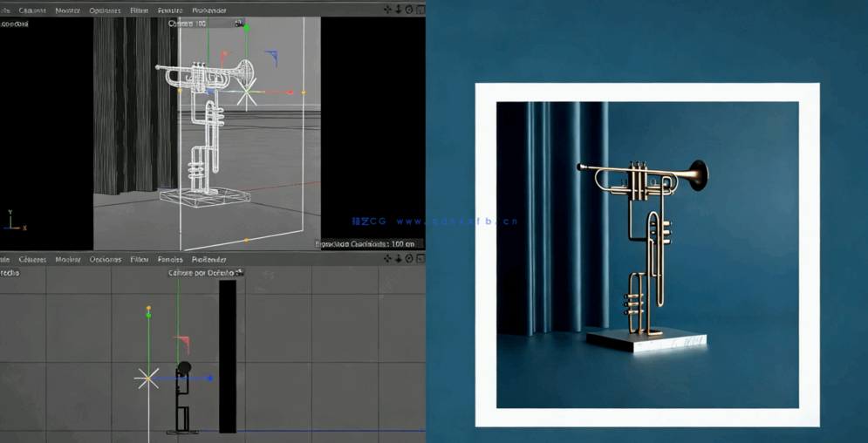Open ProRender menu in the top viewport
The width and height of the screenshot is (868, 443).
pos(209,10)
